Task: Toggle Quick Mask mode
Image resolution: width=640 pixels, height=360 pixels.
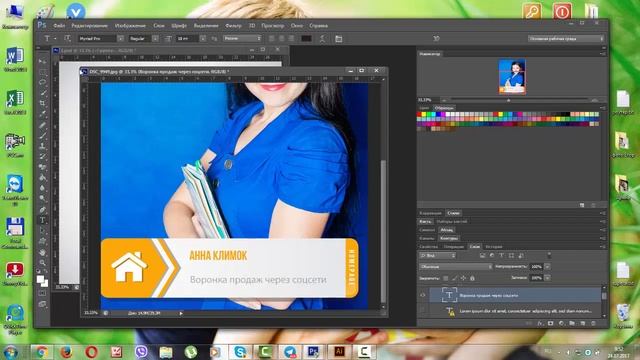Action: coord(42,293)
